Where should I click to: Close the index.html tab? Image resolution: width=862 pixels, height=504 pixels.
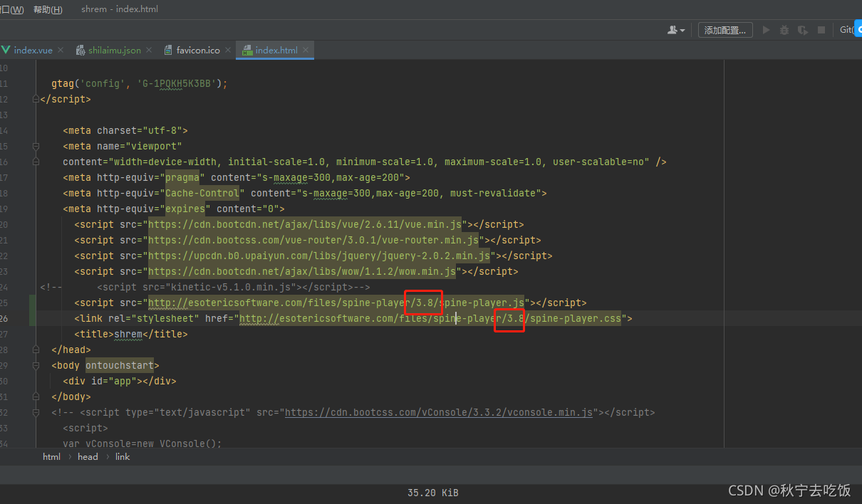pos(306,51)
